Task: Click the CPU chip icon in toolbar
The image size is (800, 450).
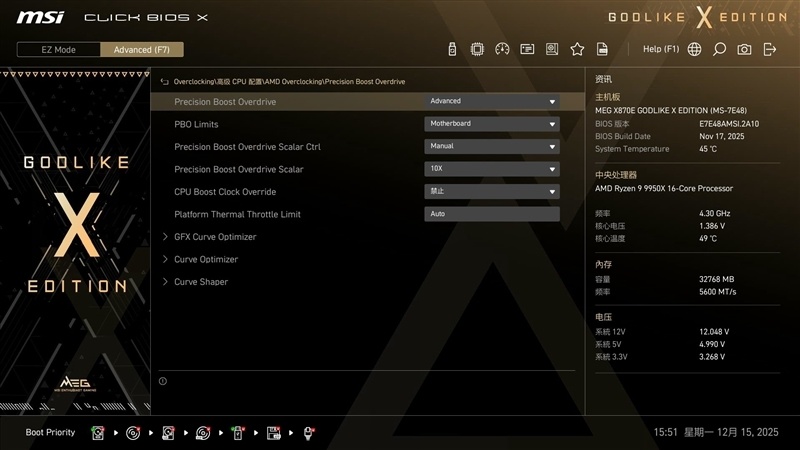Action: tap(477, 49)
